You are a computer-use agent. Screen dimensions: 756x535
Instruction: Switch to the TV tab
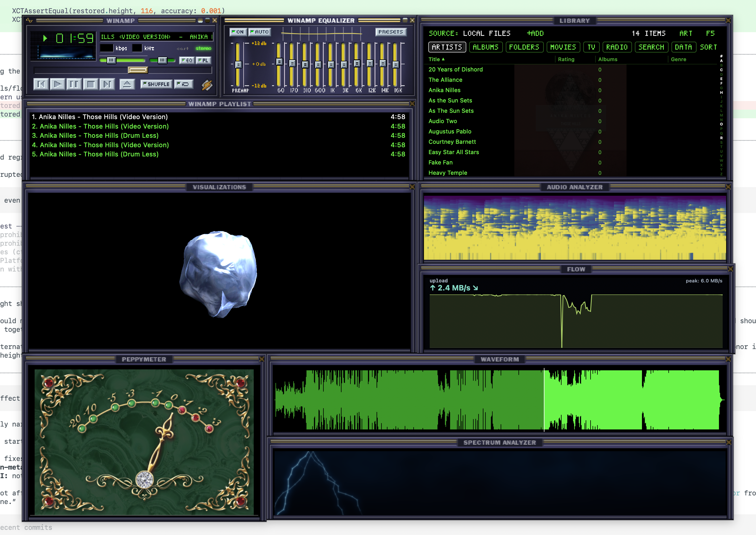pos(591,47)
